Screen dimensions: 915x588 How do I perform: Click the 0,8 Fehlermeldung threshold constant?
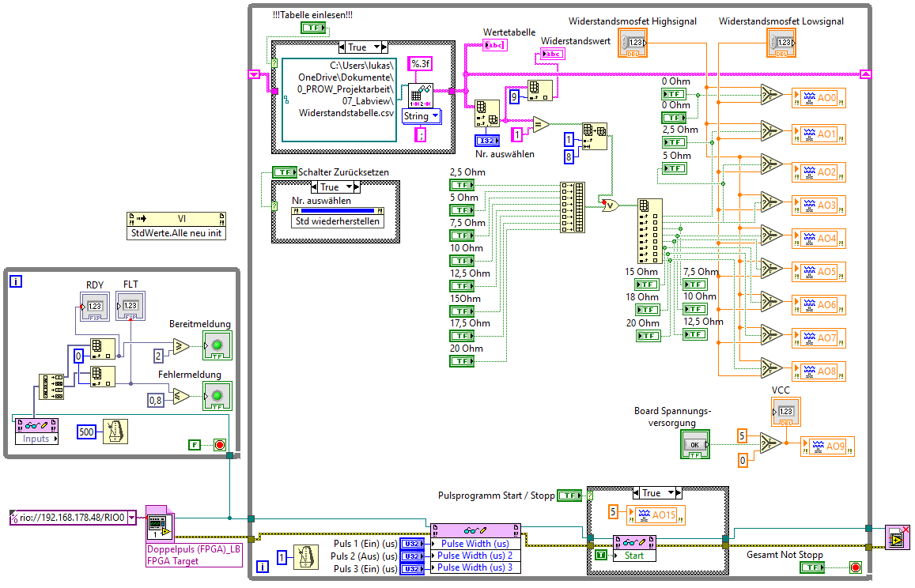point(155,400)
